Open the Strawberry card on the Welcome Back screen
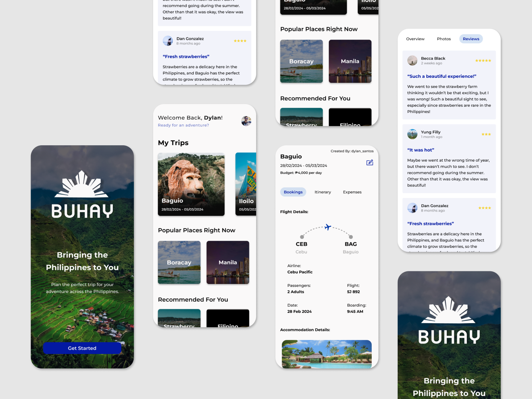 179,318
